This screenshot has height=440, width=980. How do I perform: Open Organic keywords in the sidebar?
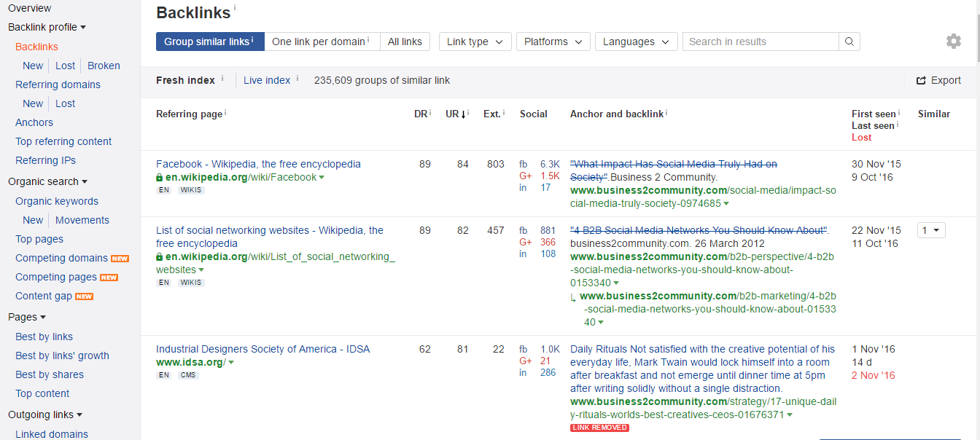tap(57, 201)
